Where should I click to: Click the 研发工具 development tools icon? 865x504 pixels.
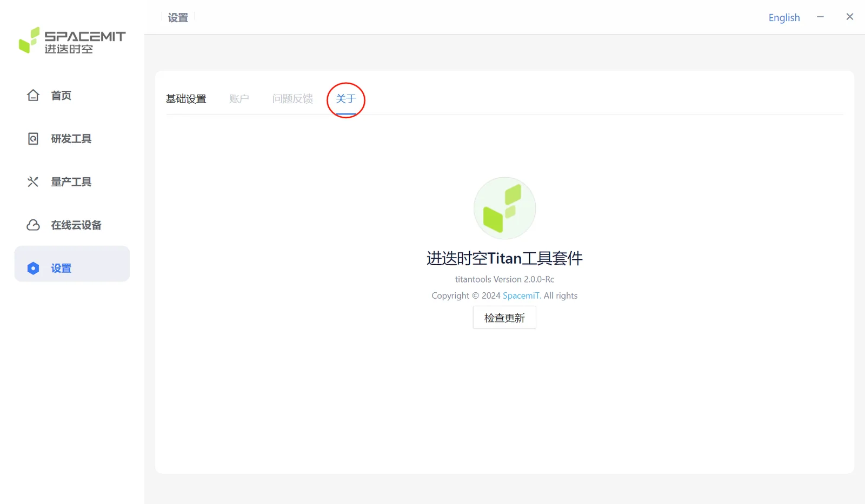[x=33, y=139]
